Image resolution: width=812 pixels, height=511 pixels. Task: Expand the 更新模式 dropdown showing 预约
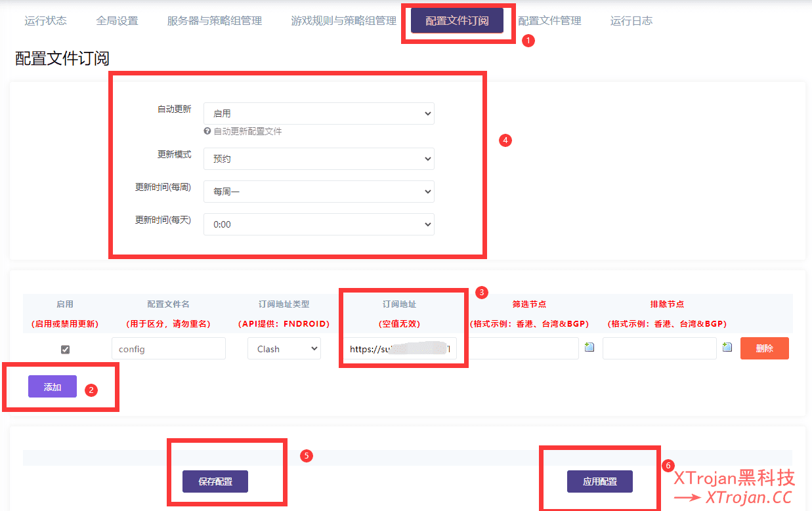point(319,159)
